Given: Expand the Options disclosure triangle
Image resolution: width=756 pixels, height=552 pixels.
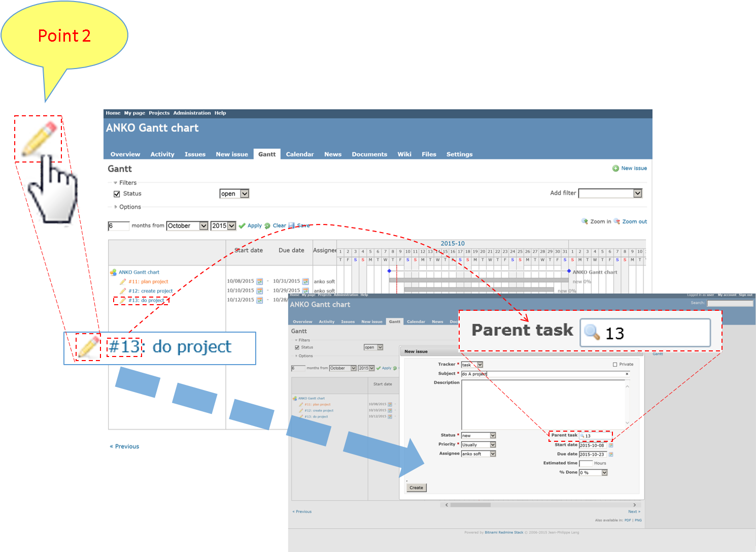Looking at the screenshot, I should click(x=115, y=207).
